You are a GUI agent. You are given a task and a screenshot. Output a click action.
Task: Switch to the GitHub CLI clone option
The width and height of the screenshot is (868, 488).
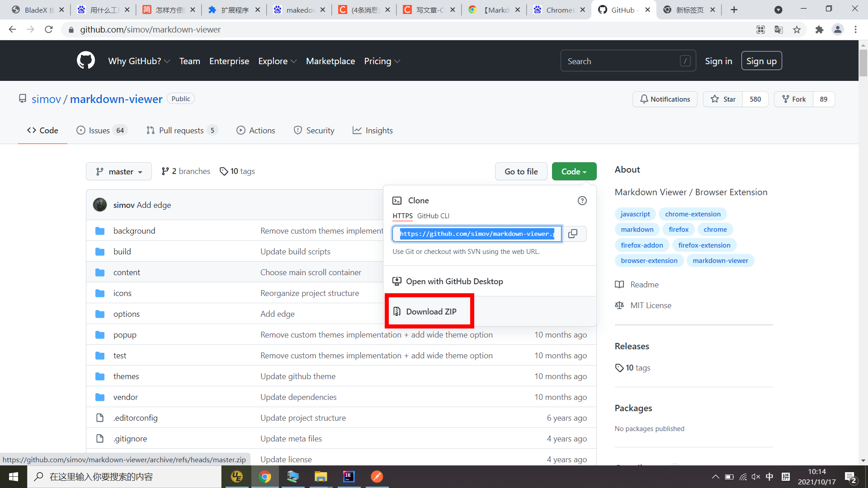[x=434, y=216]
